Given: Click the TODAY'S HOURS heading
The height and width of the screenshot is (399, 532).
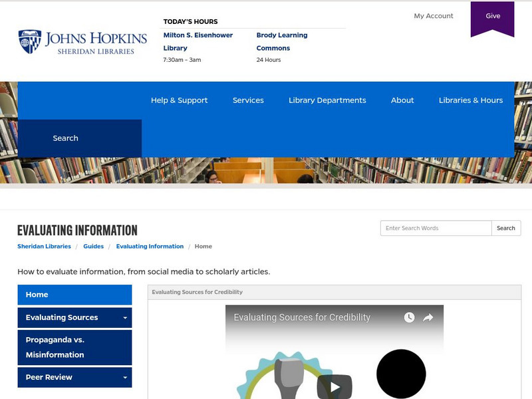Looking at the screenshot, I should pyautogui.click(x=190, y=22).
